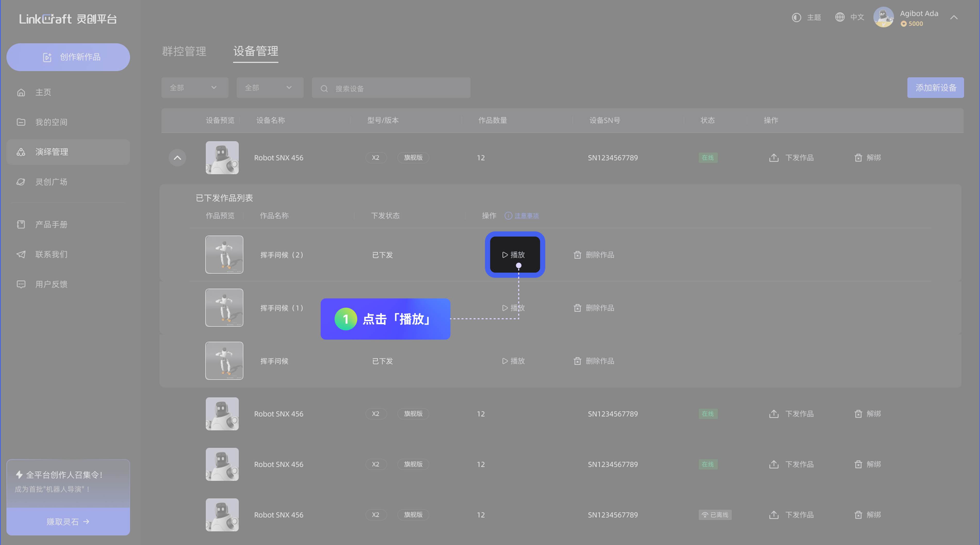Screen dimensions: 980x545
Task: Click the 搜索设备 search input field
Action: coord(391,88)
